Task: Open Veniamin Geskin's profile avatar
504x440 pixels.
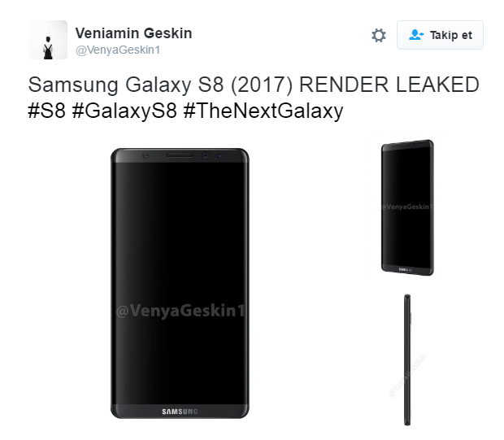Action: tap(48, 40)
